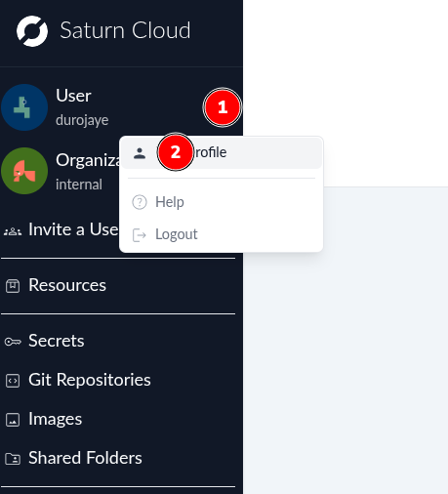Image resolution: width=448 pixels, height=494 pixels.
Task: Go to Resources in the sidebar
Action: coord(67,285)
